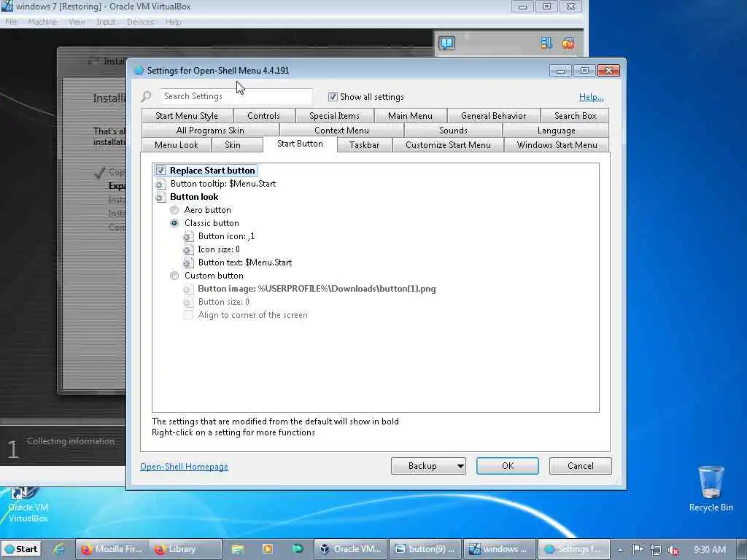Open the Help link

pos(591,97)
